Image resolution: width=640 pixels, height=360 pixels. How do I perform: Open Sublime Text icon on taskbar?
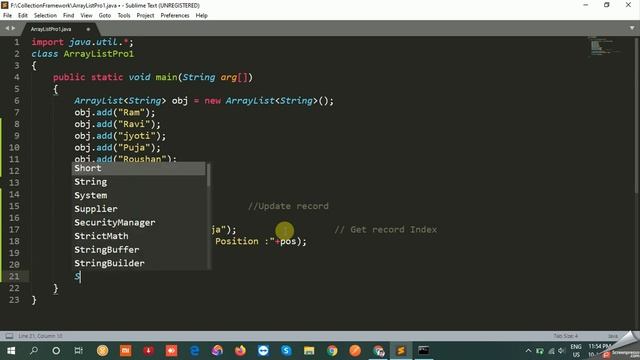point(400,351)
